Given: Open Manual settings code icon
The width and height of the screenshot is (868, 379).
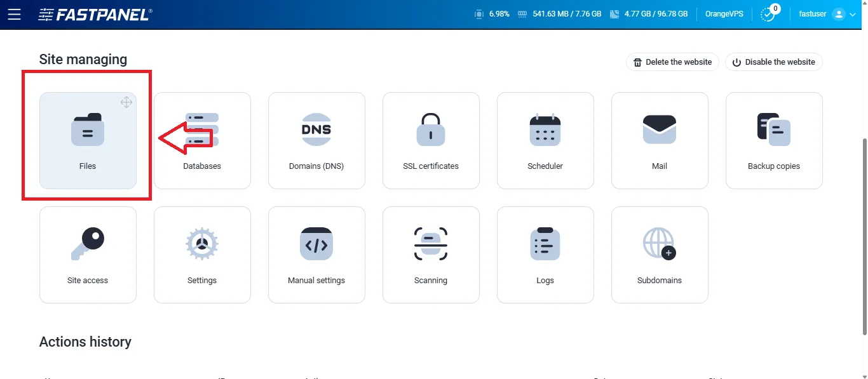Looking at the screenshot, I should pos(316,243).
